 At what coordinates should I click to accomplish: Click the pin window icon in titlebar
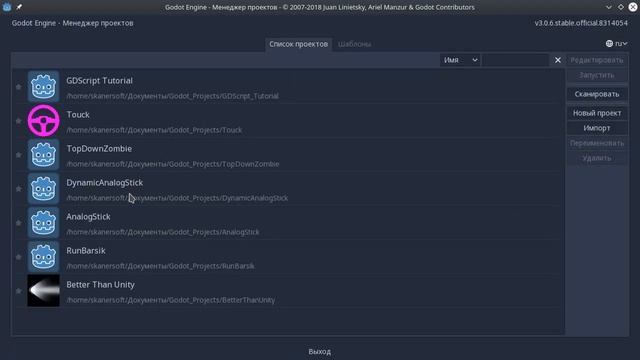pos(19,7)
